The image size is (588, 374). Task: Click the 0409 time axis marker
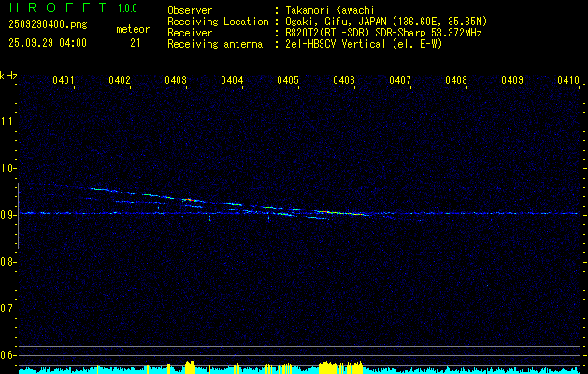point(512,80)
